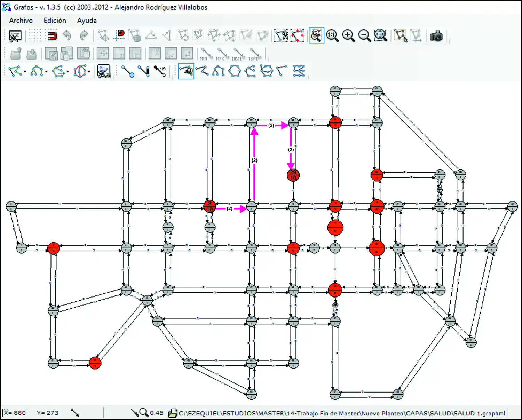Click the zoom out magnifier
522x420 pixels.
[364, 35]
